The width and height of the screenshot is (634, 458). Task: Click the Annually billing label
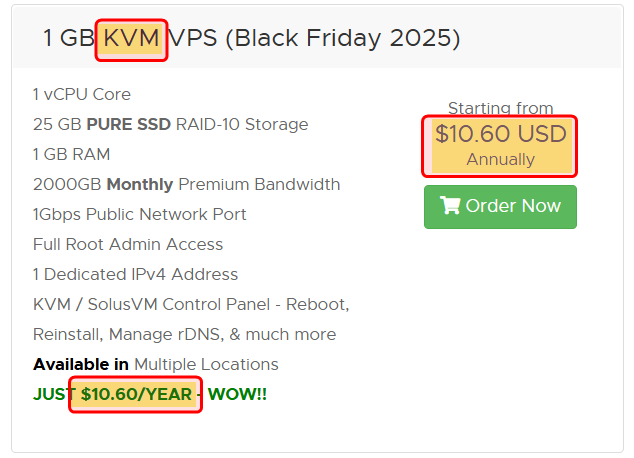click(x=500, y=160)
